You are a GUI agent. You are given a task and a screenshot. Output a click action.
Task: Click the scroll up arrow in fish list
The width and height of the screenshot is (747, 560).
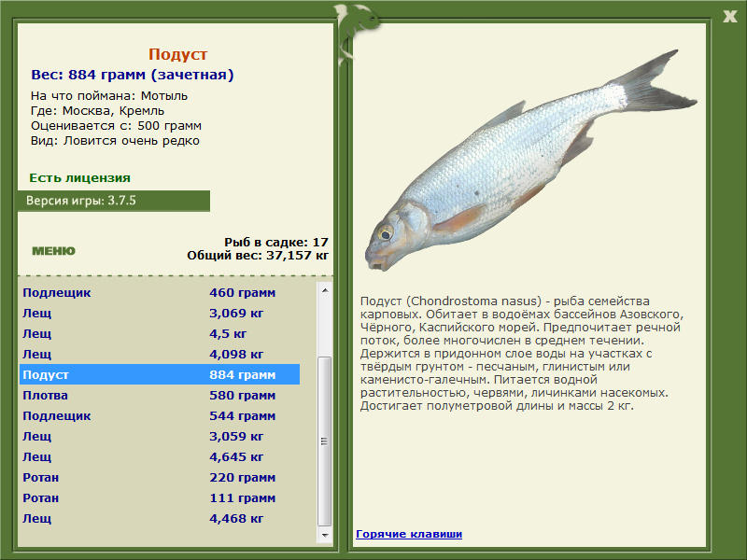[x=324, y=290]
